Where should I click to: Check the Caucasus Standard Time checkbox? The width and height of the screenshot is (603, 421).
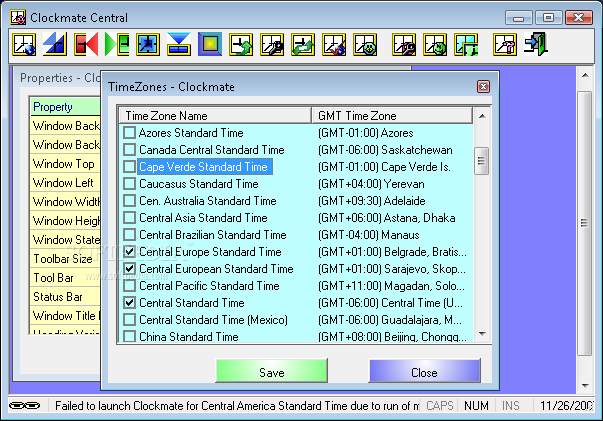130,183
